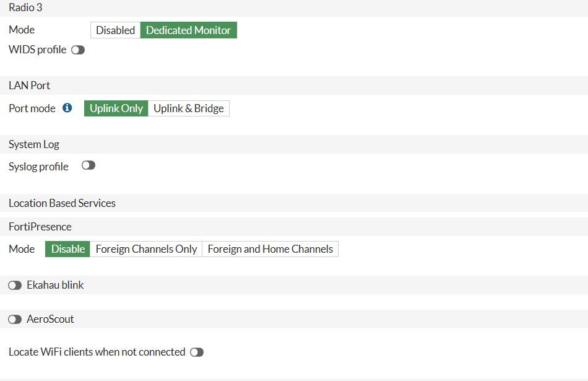
Task: Click the System Log section header
Action: click(x=34, y=144)
